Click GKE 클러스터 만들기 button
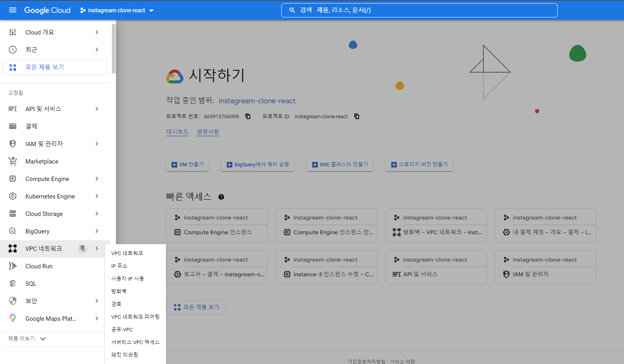Viewport: 624px width, 364px height. [x=340, y=164]
